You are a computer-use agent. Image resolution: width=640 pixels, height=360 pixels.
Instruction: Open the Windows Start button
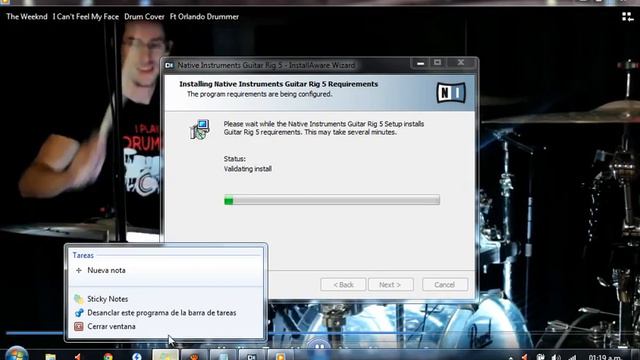click(16, 354)
